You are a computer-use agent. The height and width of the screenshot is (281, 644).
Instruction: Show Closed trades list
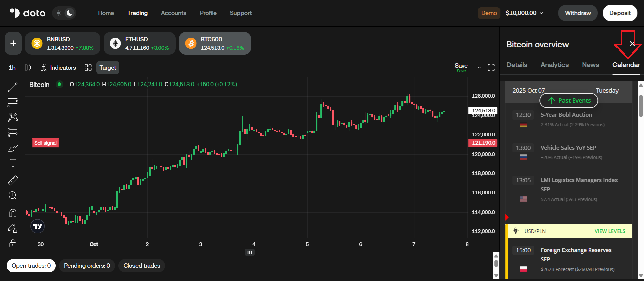point(142,266)
